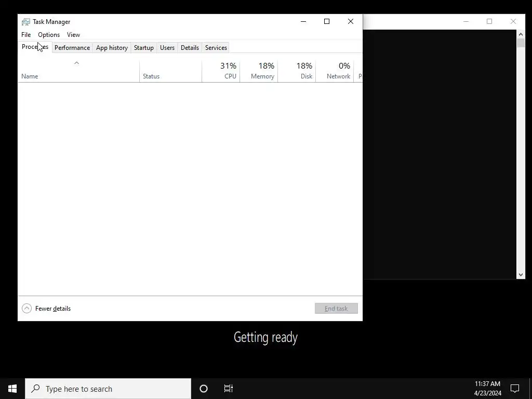Minimize the Task Manager window
Screen dimensions: 532x399
coord(303,21)
